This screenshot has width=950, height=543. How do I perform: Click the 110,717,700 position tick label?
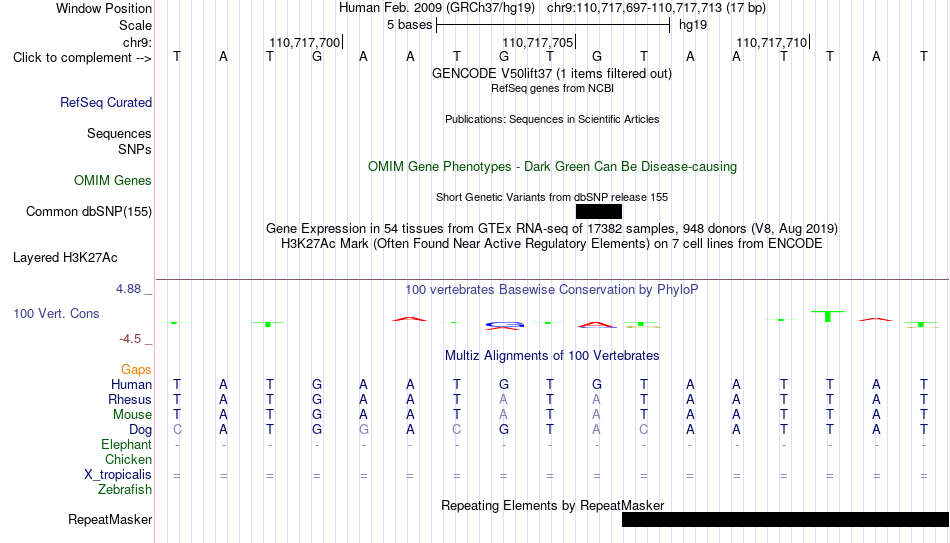(304, 42)
